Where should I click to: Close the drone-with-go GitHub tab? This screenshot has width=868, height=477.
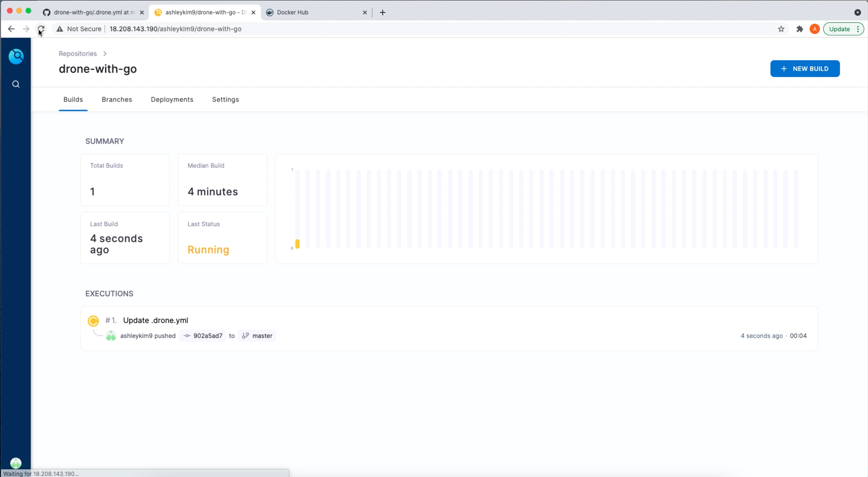point(142,12)
